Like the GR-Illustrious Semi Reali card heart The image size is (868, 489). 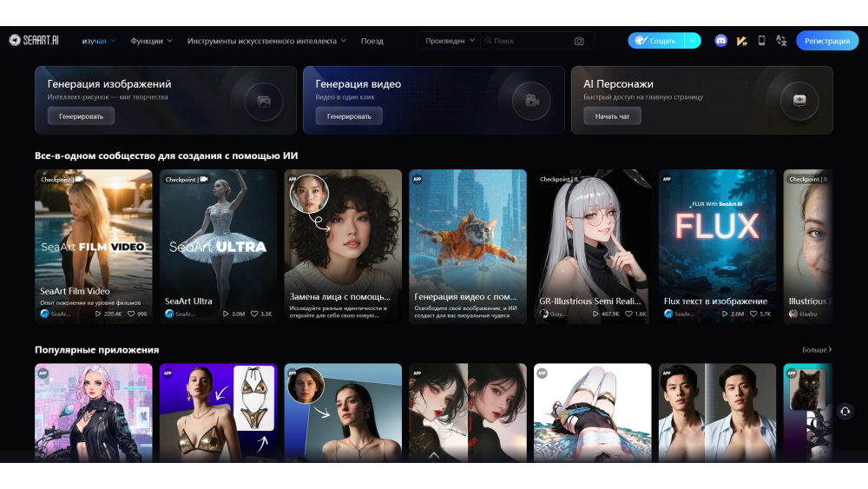628,314
